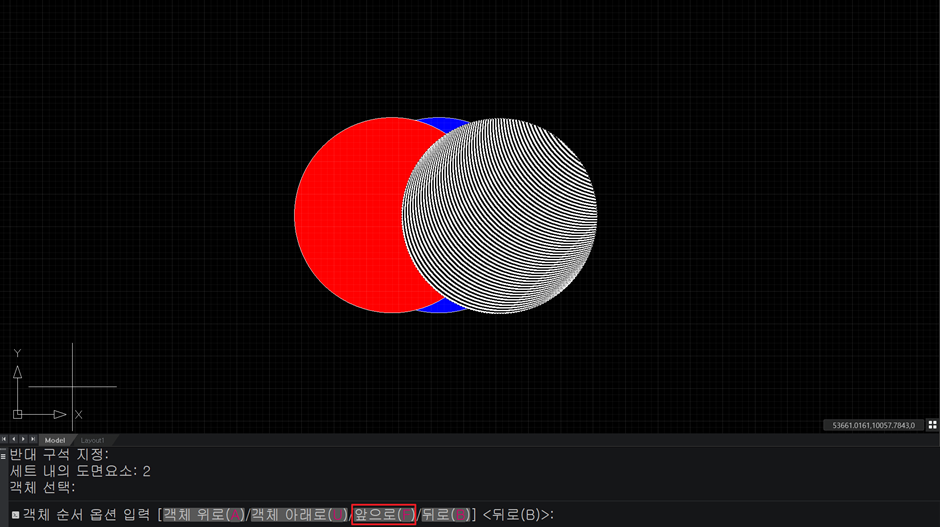Click the UCS origin square icon
The image size is (940, 527).
click(x=17, y=414)
